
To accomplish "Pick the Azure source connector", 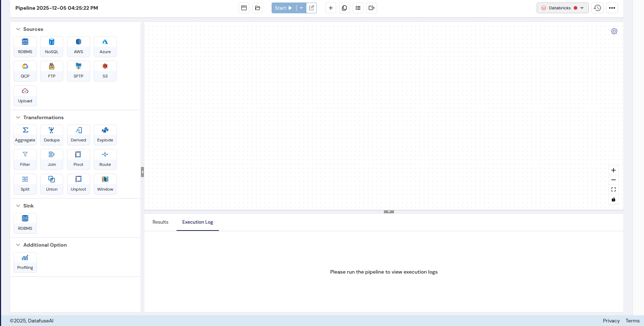I will pyautogui.click(x=105, y=46).
